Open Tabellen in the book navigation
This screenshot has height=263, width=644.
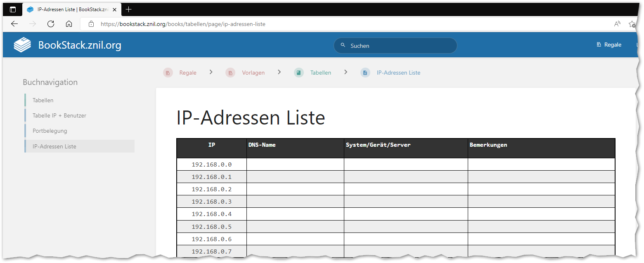coord(43,100)
